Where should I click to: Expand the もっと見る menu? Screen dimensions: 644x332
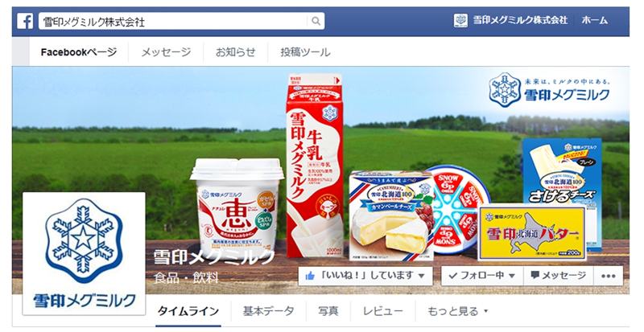point(457,311)
